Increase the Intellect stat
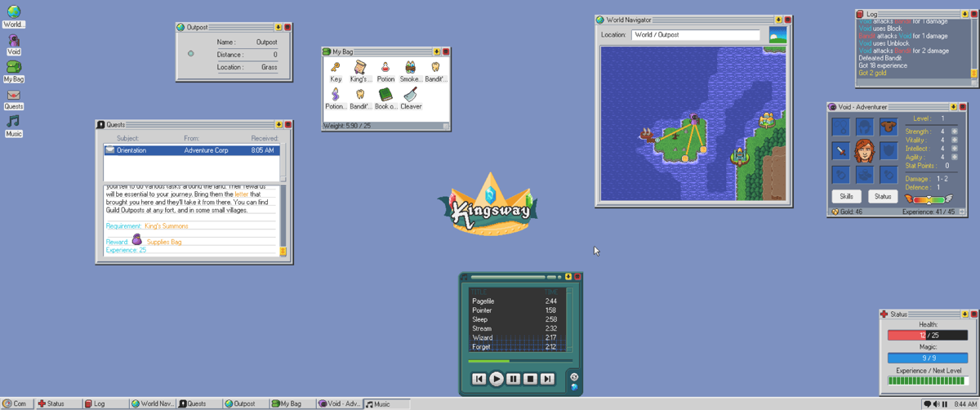Image resolution: width=980 pixels, height=410 pixels. [x=954, y=149]
